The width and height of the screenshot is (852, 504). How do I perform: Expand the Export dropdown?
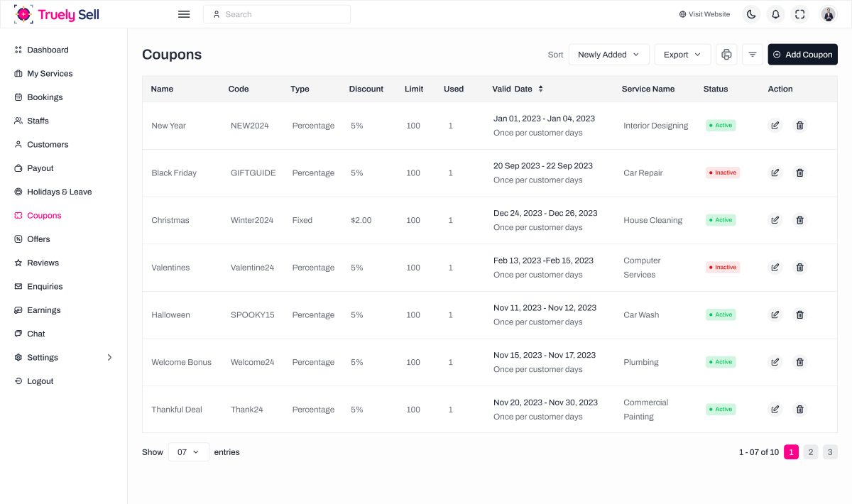(682, 55)
